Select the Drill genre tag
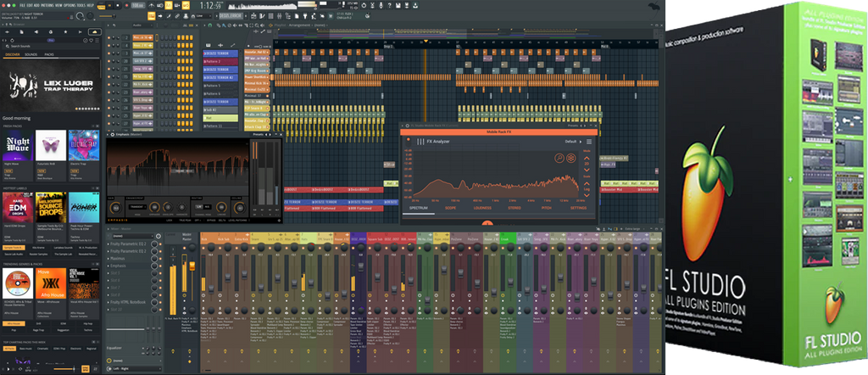The width and height of the screenshot is (868, 375). pyautogui.click(x=38, y=323)
